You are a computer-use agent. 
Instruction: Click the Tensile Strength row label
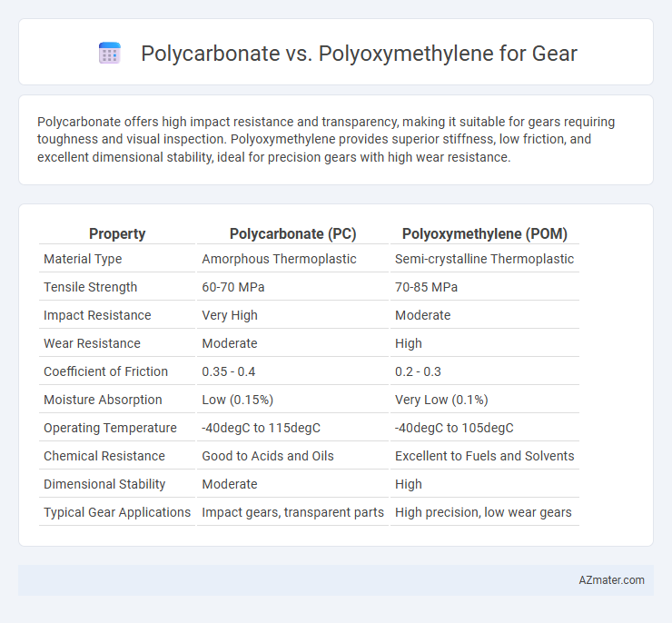tap(91, 287)
